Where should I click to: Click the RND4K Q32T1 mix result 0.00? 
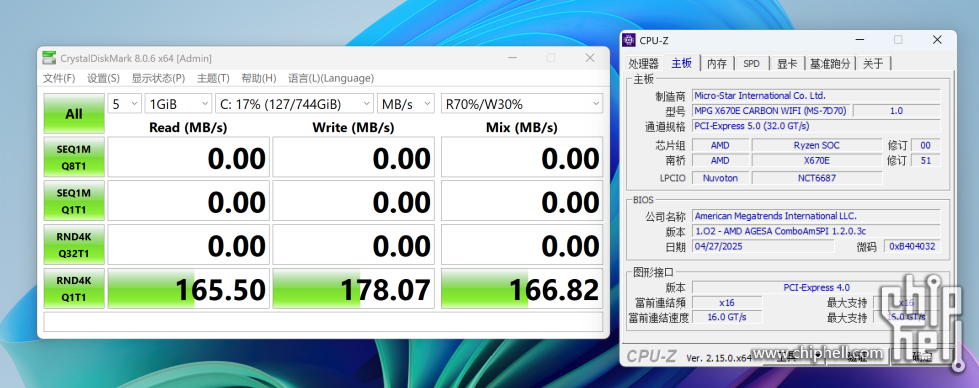click(522, 245)
